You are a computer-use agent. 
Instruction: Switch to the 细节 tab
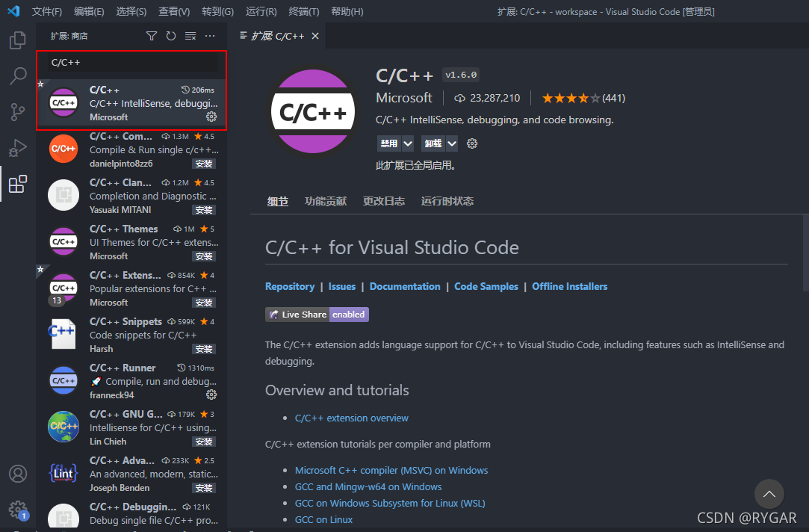click(278, 201)
